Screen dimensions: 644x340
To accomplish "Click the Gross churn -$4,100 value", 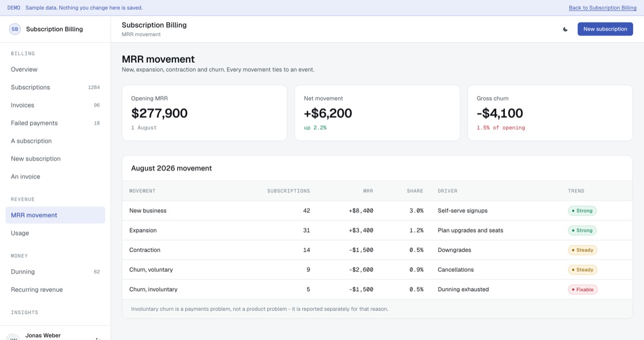I will (500, 113).
